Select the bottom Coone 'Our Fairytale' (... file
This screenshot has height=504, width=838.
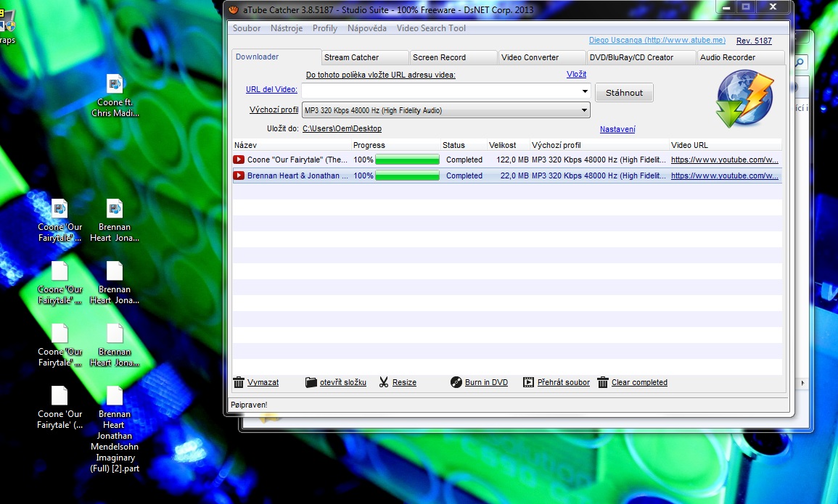[59, 408]
